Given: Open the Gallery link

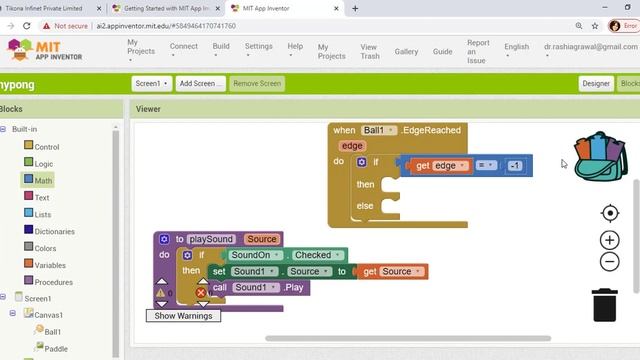Looking at the screenshot, I should pyautogui.click(x=406, y=51).
